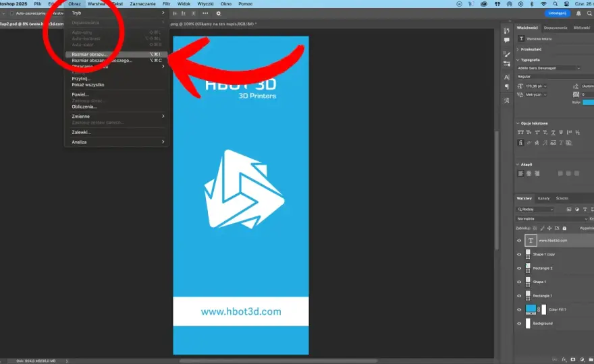
Task: Lock transparent pixels toggle
Action: [x=535, y=228]
